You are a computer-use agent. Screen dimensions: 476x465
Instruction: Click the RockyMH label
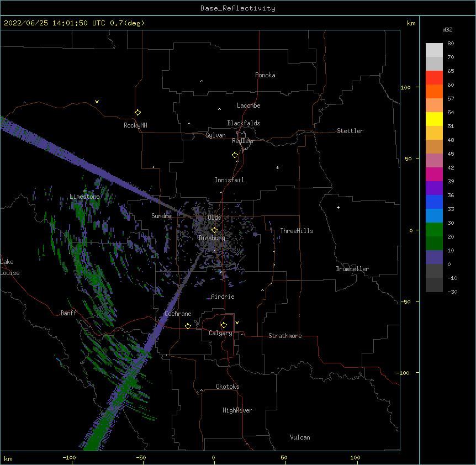click(x=135, y=125)
